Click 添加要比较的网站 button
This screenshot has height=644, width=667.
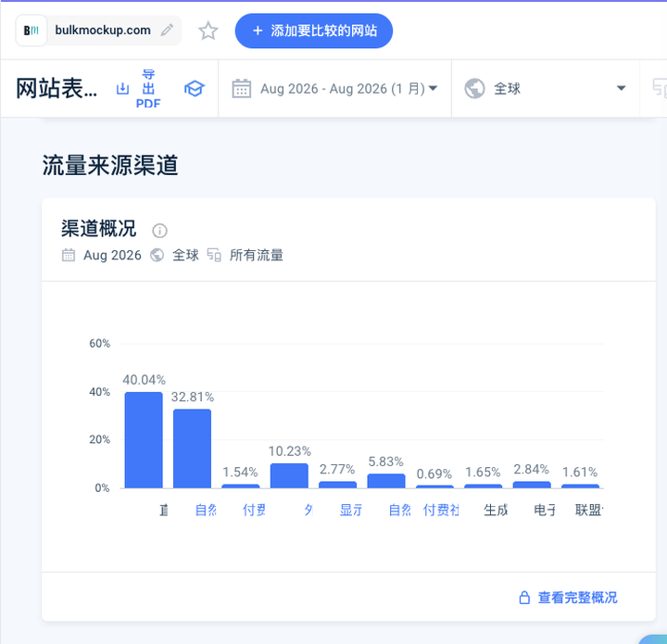pos(313,31)
